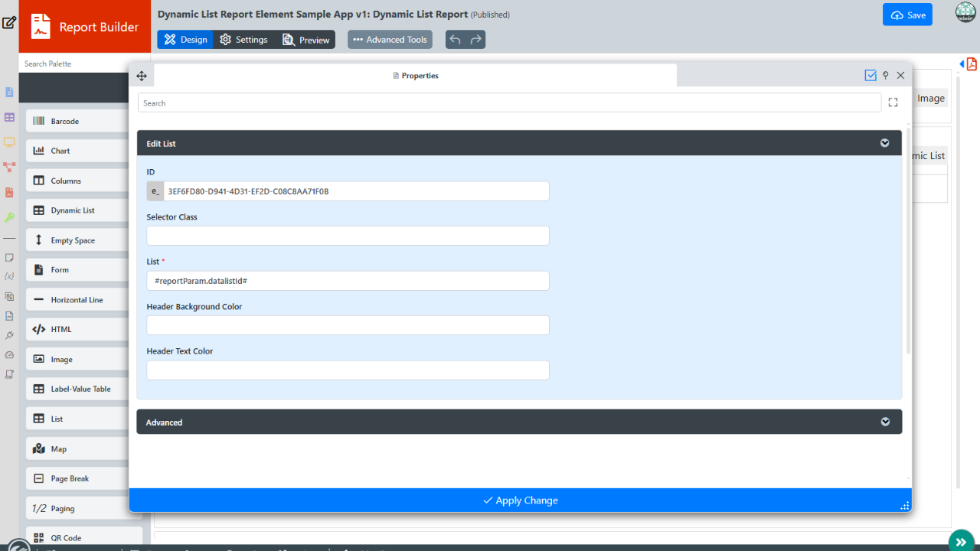
Task: Toggle the checkbox in Properties header
Action: coord(871,76)
